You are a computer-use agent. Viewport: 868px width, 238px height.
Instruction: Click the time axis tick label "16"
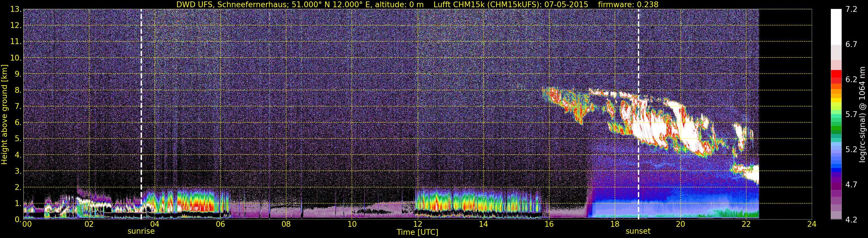pos(549,224)
